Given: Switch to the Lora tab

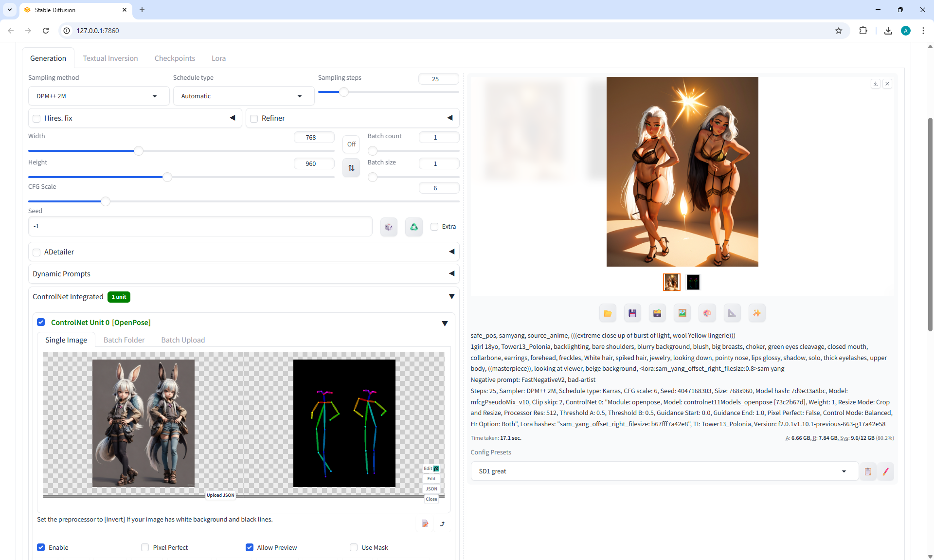Looking at the screenshot, I should 218,58.
